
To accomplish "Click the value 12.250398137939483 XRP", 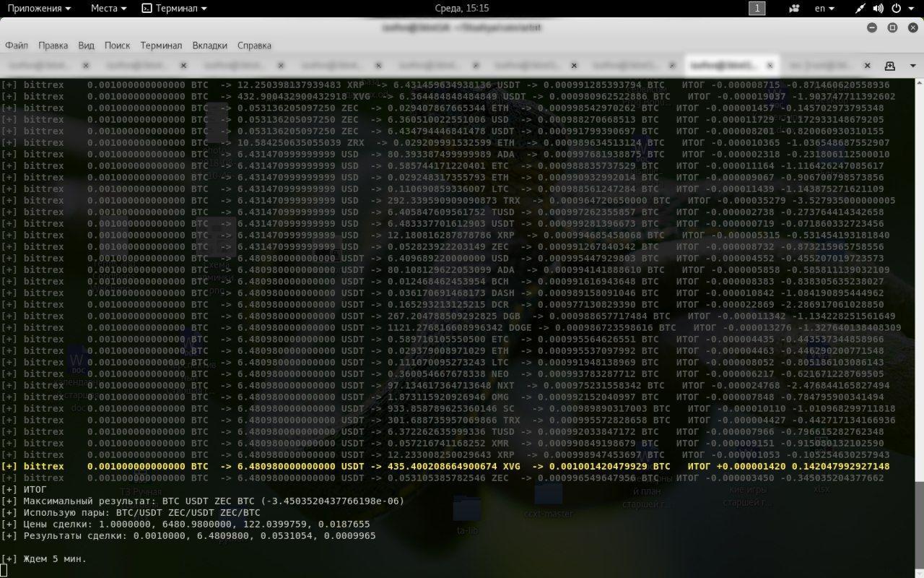I will pyautogui.click(x=301, y=85).
